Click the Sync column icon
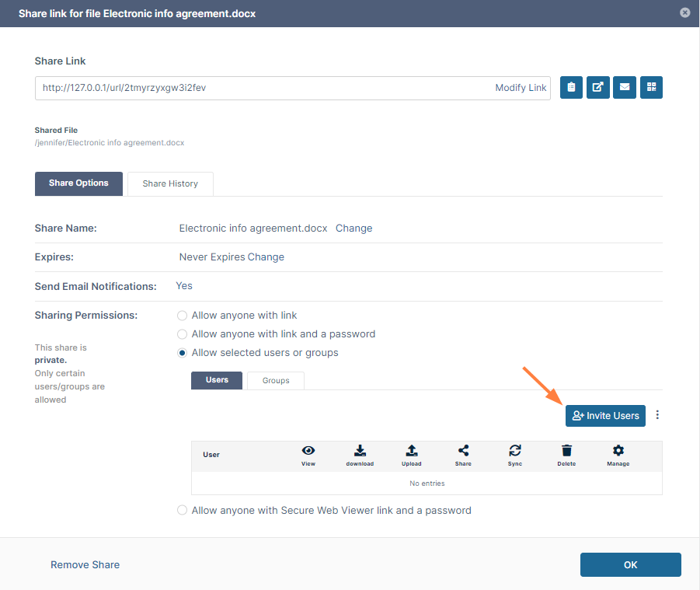The height and width of the screenshot is (590, 700). click(x=515, y=451)
